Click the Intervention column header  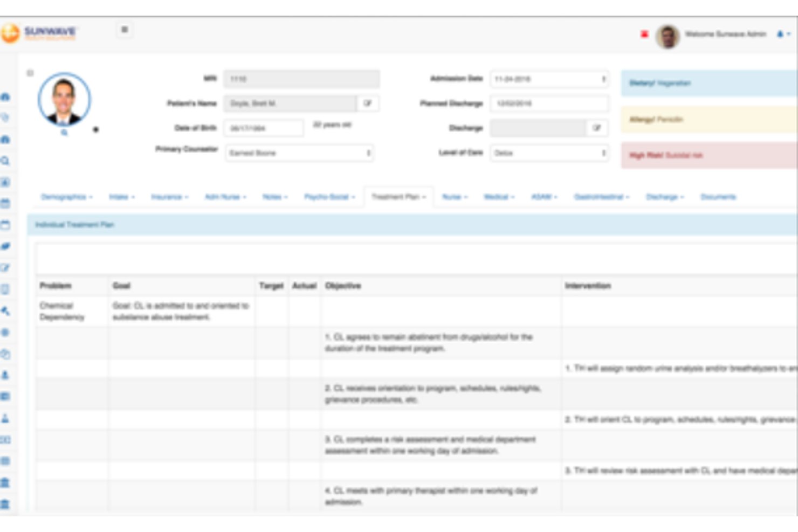click(588, 286)
